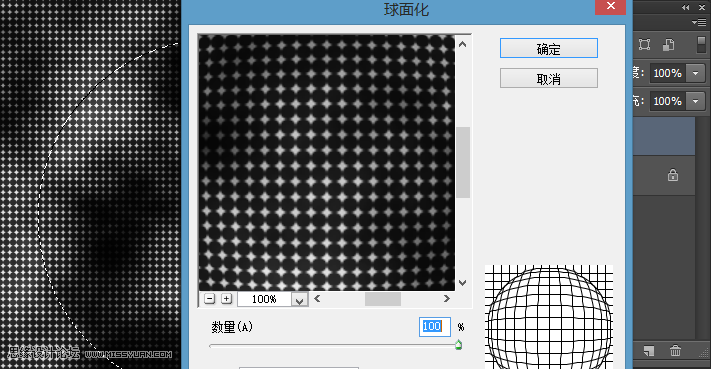This screenshot has height=369, width=711.
Task: Click the fill 100% value field
Action: 667,101
